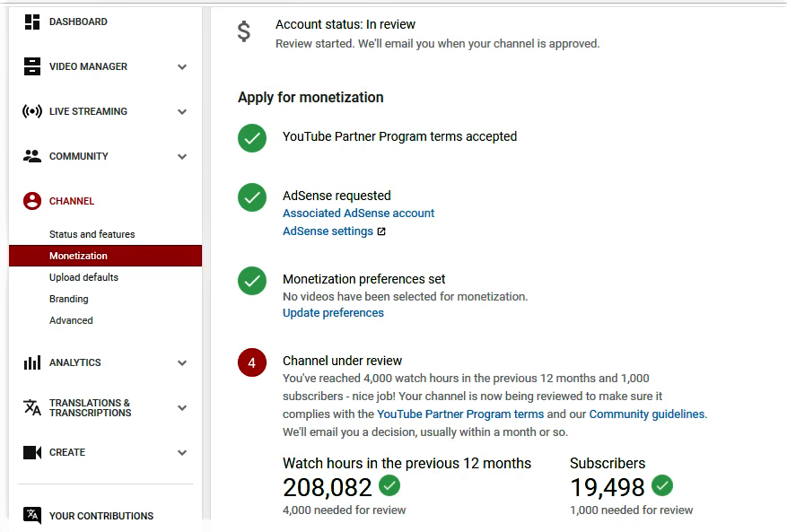Viewport: 787px width, 532px height.
Task: Click the green check beside Monetization preferences set
Action: pos(252,281)
